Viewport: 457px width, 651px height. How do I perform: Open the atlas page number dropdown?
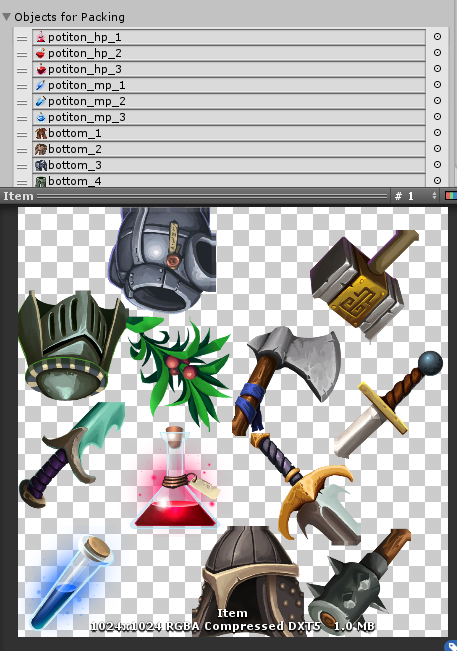pyautogui.click(x=415, y=196)
